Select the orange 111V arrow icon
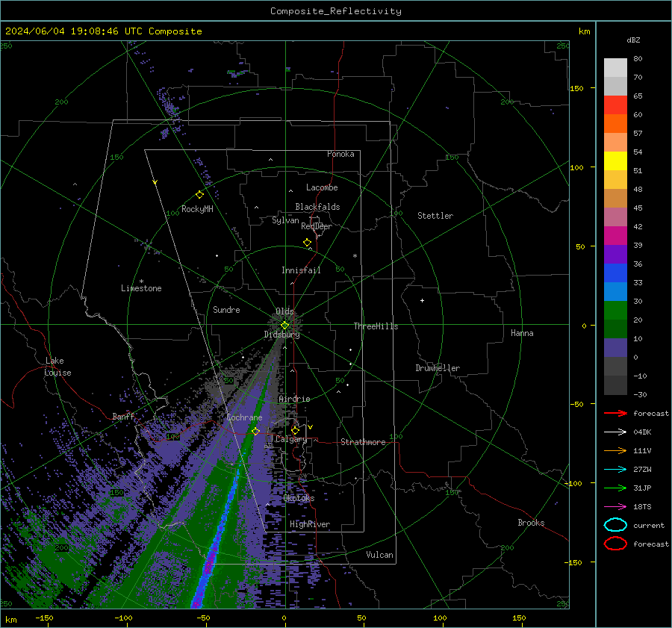The height and width of the screenshot is (628, 672). coord(615,450)
